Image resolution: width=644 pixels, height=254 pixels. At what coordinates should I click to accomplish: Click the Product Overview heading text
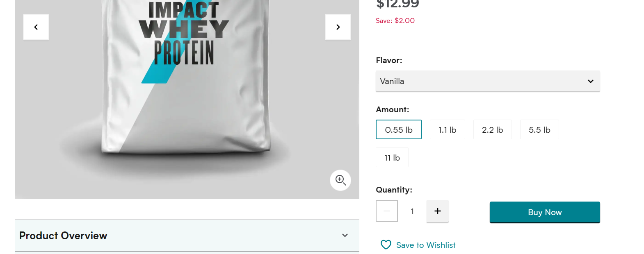pos(63,236)
